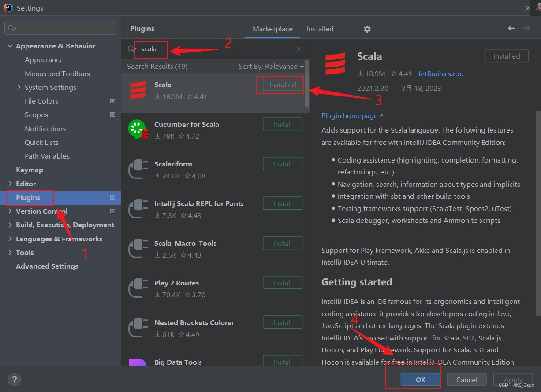This screenshot has width=541, height=392.
Task: Click the OK button
Action: 421,380
